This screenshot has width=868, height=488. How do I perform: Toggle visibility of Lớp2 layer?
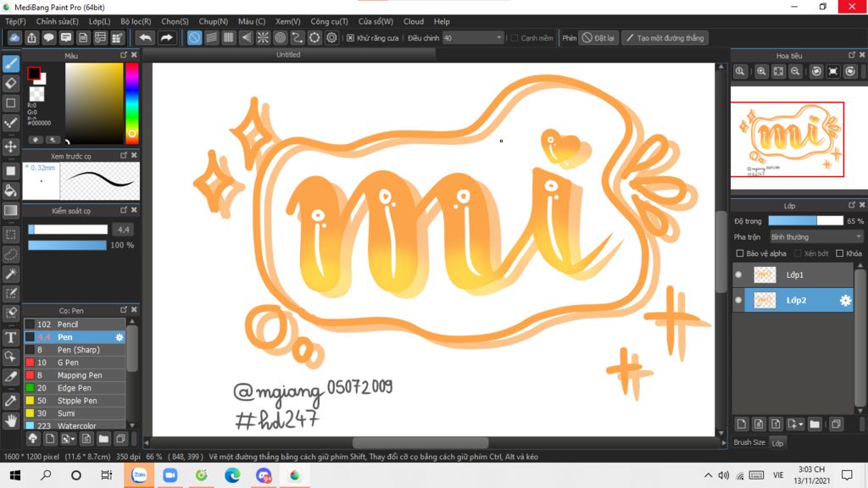(x=738, y=301)
